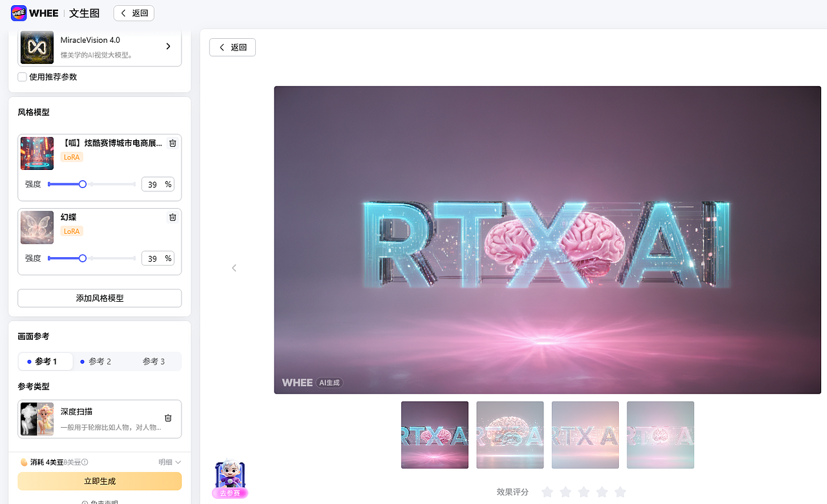Viewport: 827px width, 504px height.
Task: Click the 炫酷赛博城市 strength value field
Action: click(x=158, y=184)
